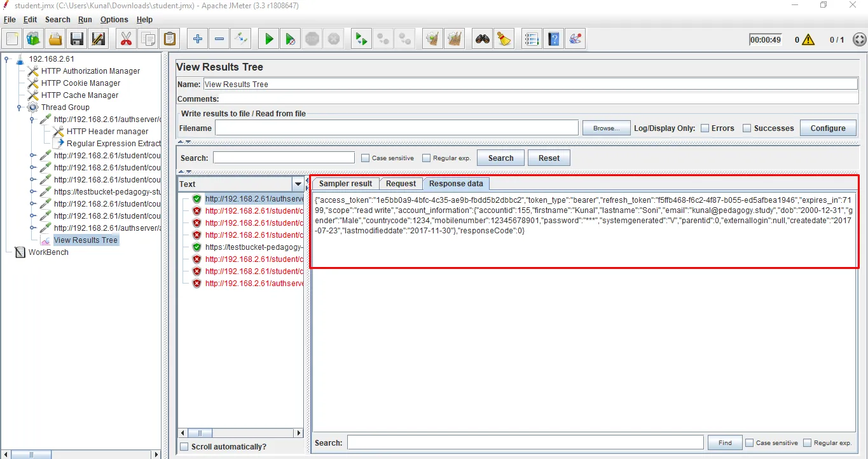Expand the testbucket-pedagogy sampler node handle
Screen dimensions: 868x459
tap(32, 192)
